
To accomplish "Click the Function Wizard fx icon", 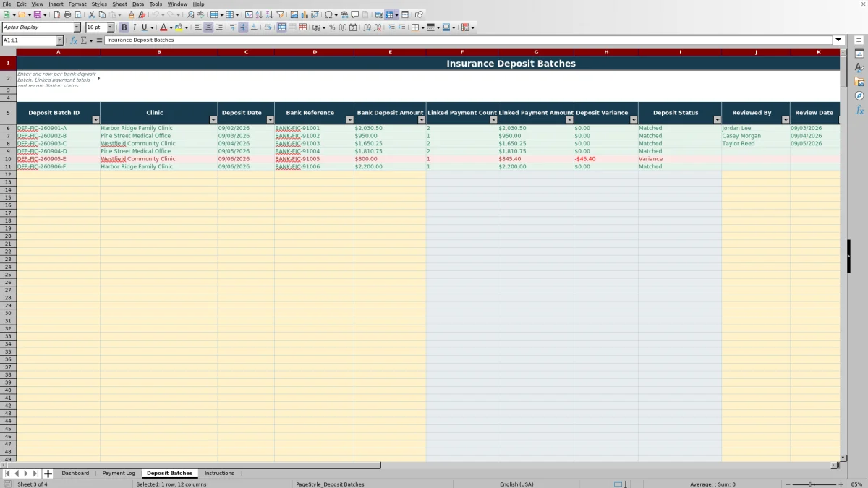I will (x=74, y=40).
